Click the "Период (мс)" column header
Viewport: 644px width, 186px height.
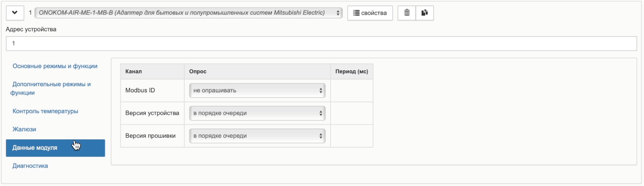351,71
